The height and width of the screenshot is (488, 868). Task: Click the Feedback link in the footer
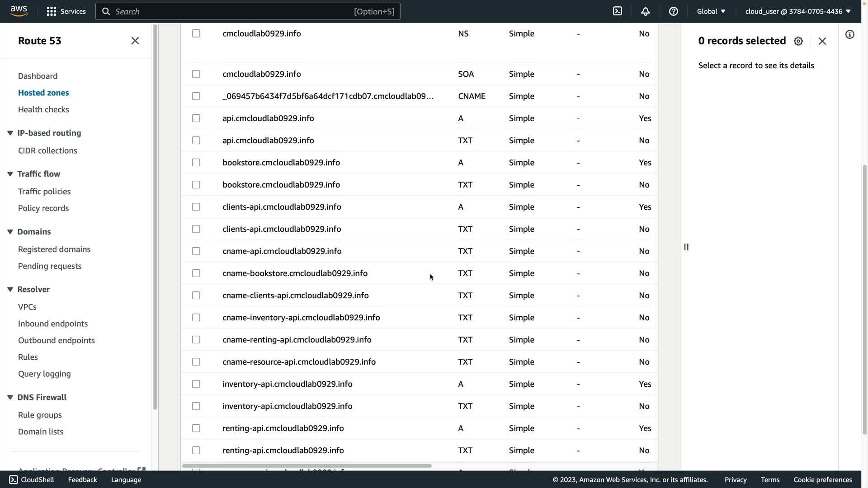82,480
